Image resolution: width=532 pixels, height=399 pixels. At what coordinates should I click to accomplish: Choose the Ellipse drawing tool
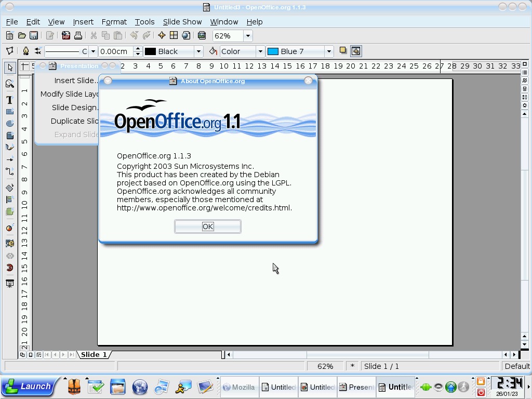tap(9, 124)
